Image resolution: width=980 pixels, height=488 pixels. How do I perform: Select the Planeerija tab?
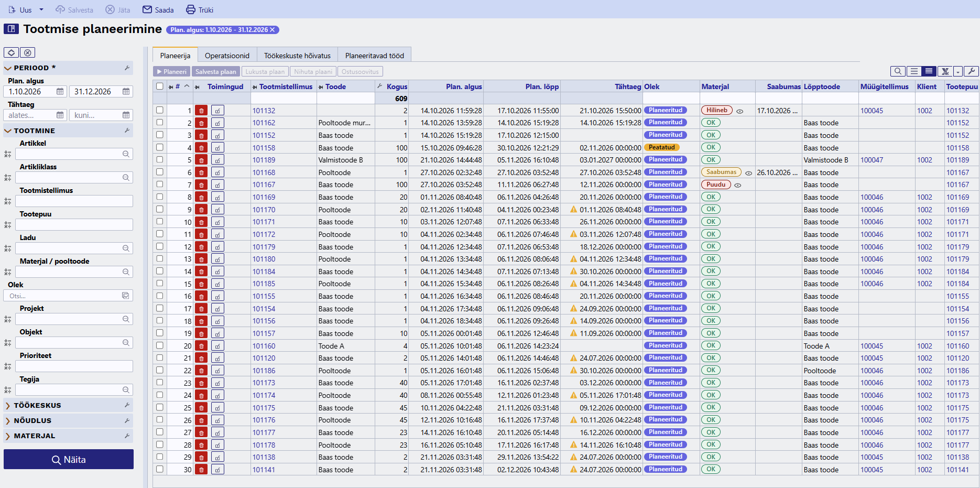click(175, 55)
